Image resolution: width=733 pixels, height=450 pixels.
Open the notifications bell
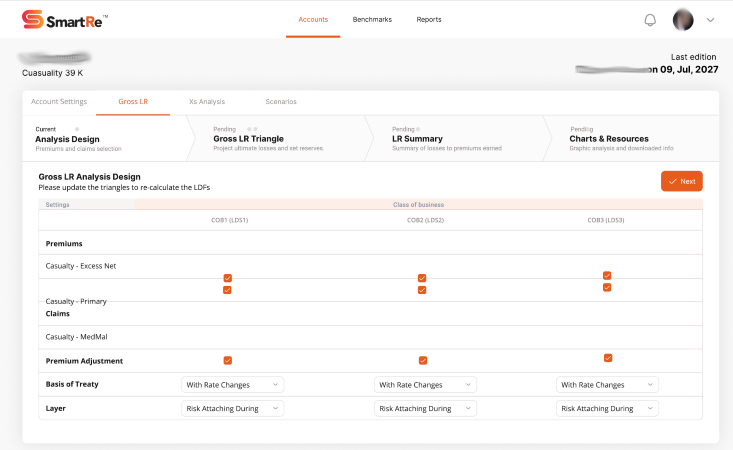coord(650,19)
